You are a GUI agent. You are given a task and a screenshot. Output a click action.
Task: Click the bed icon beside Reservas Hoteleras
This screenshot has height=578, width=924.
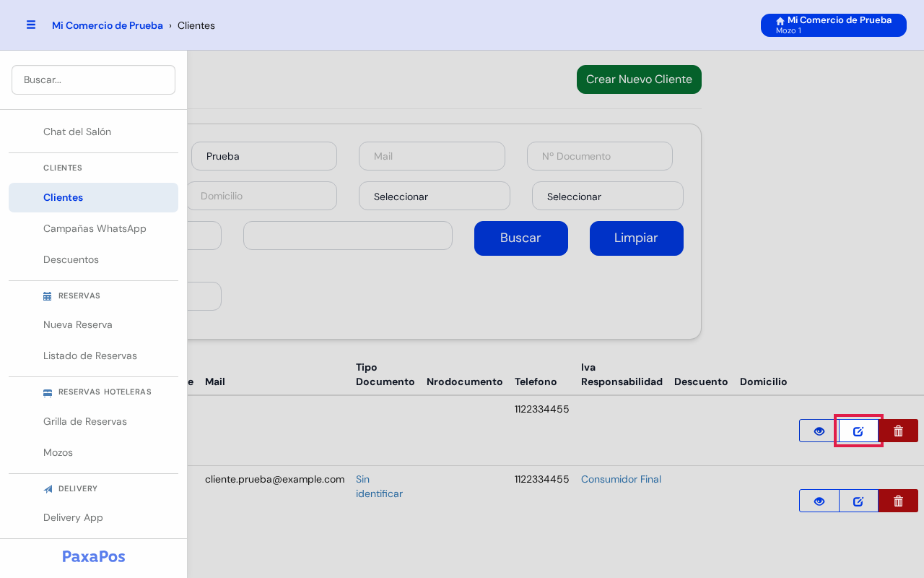pyautogui.click(x=48, y=392)
